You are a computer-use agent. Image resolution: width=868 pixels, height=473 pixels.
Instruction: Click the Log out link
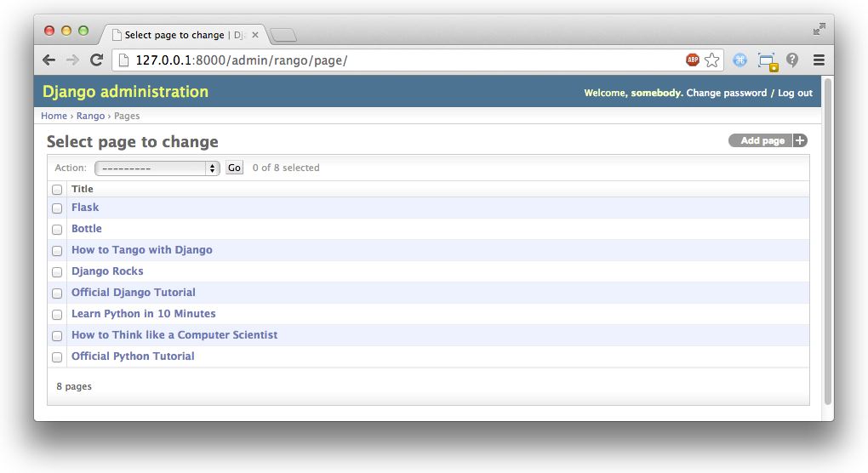click(x=795, y=93)
